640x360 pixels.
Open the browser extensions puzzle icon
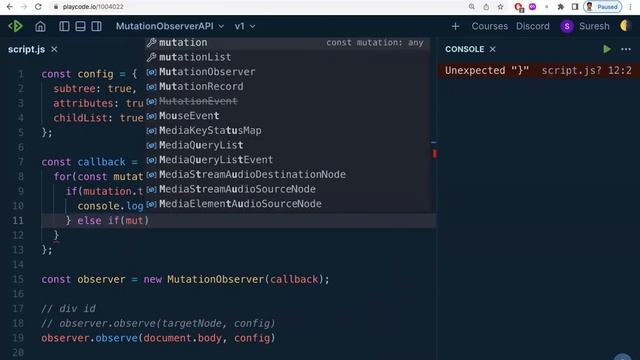[x=561, y=7]
